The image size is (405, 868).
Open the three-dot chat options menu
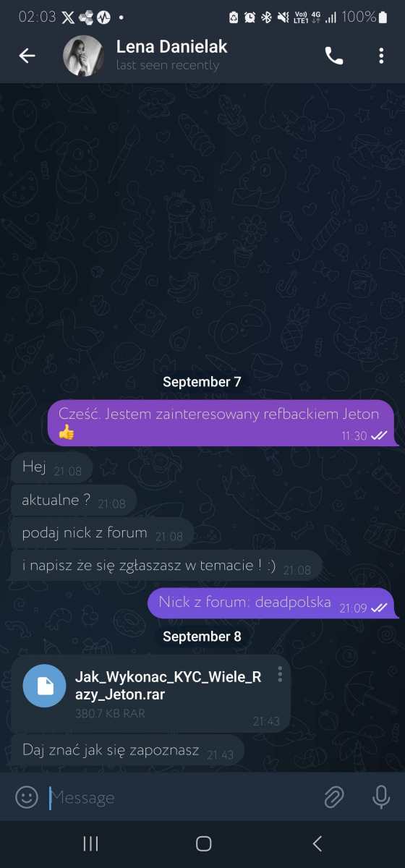point(381,56)
